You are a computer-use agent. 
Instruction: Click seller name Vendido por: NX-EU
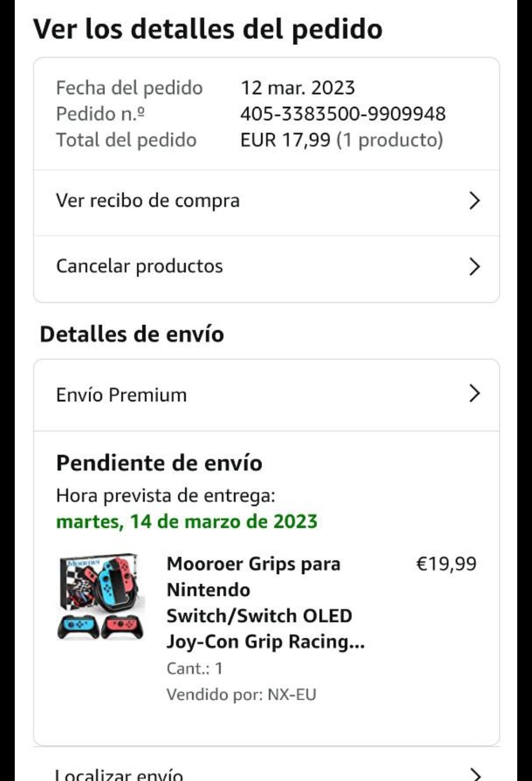241,694
